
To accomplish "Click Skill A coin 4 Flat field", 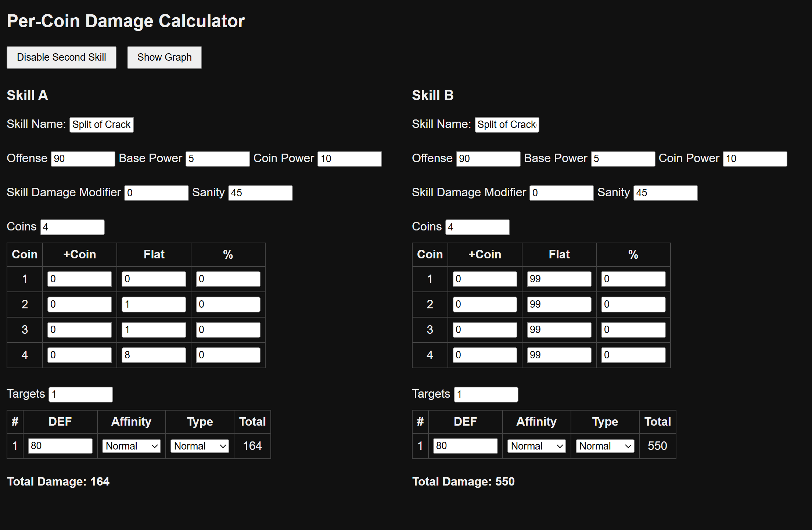I will 154,355.
